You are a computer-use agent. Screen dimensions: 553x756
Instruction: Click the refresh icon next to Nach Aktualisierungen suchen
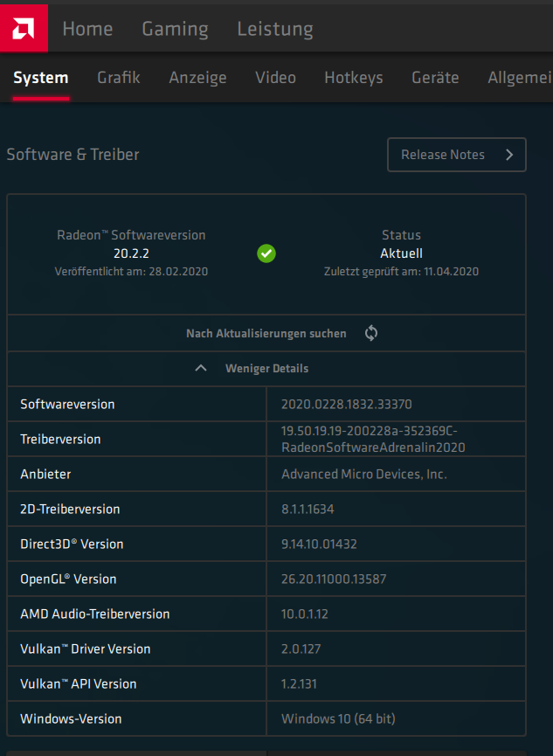tap(370, 333)
